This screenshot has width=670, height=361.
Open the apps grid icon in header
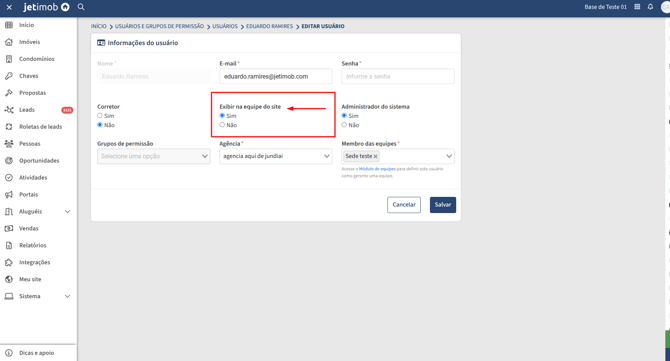(x=637, y=7)
